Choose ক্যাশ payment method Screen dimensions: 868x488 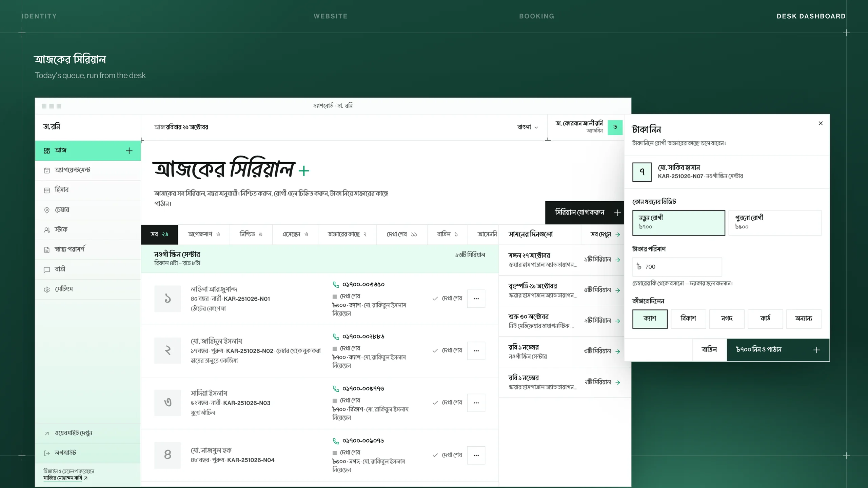[650, 319]
